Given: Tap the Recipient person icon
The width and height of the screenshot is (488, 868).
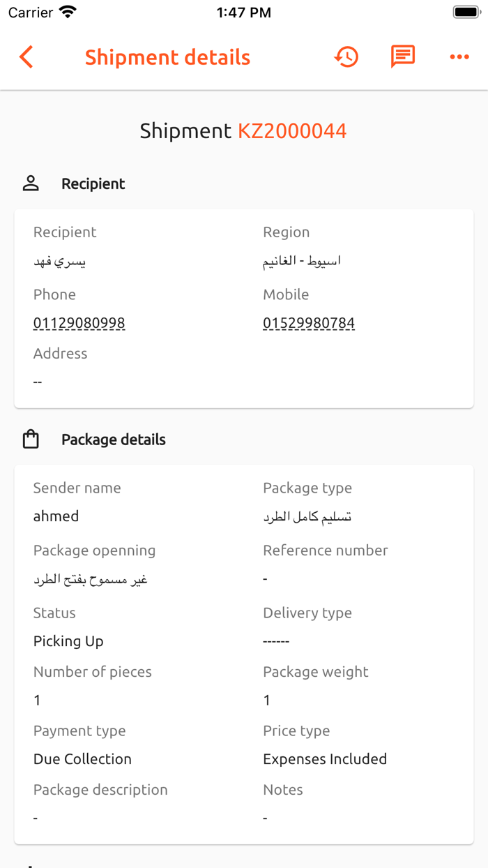Looking at the screenshot, I should pos(31,184).
